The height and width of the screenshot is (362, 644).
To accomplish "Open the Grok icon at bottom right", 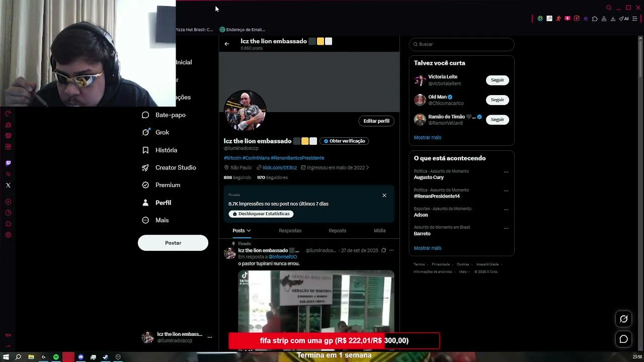I will (x=623, y=319).
